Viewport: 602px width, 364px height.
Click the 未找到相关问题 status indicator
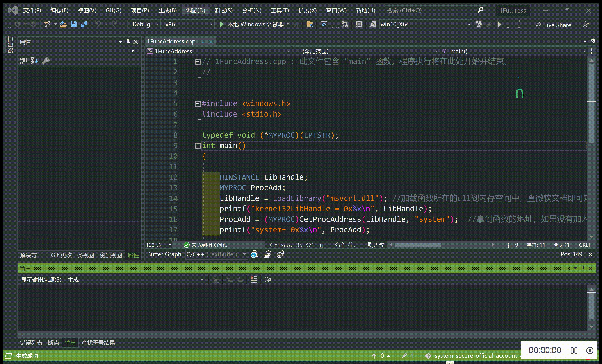[205, 245]
